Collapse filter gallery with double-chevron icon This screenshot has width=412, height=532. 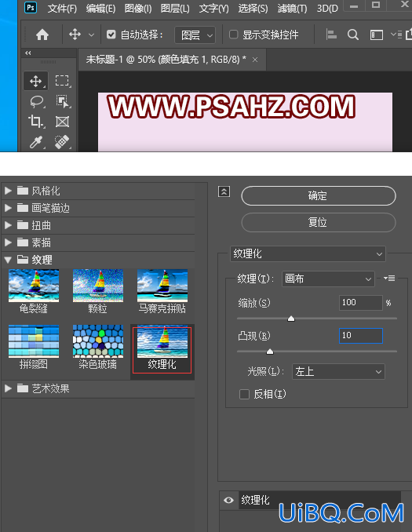[x=224, y=191]
